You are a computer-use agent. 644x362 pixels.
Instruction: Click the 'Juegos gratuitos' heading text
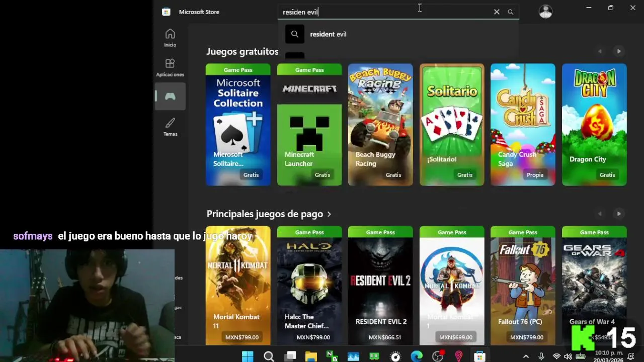[x=242, y=51]
